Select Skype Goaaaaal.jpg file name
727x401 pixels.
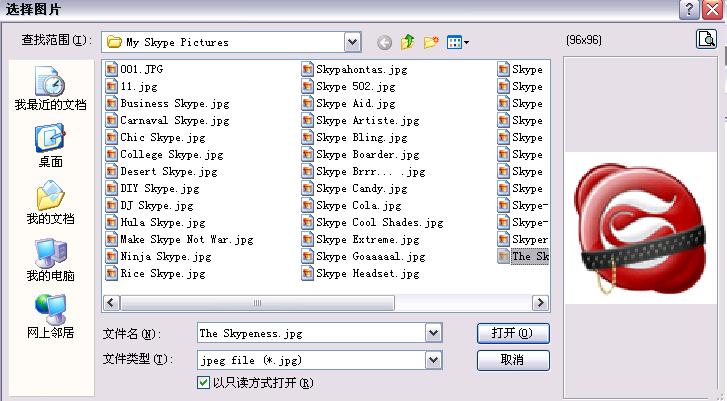coord(370,256)
